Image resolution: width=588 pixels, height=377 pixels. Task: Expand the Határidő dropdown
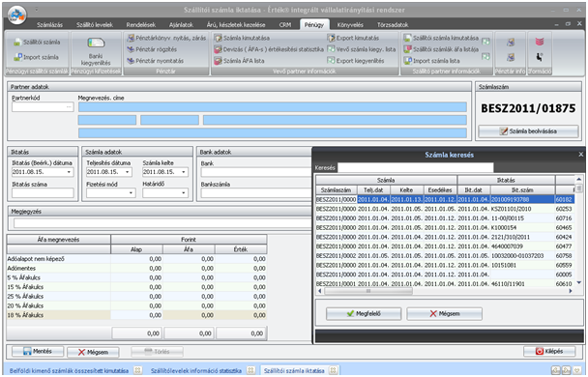pos(184,193)
